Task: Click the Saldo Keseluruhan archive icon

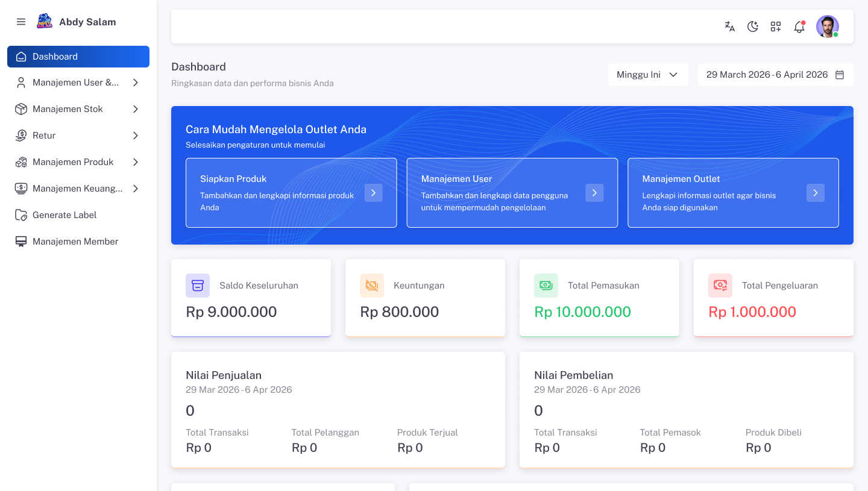Action: 198,286
